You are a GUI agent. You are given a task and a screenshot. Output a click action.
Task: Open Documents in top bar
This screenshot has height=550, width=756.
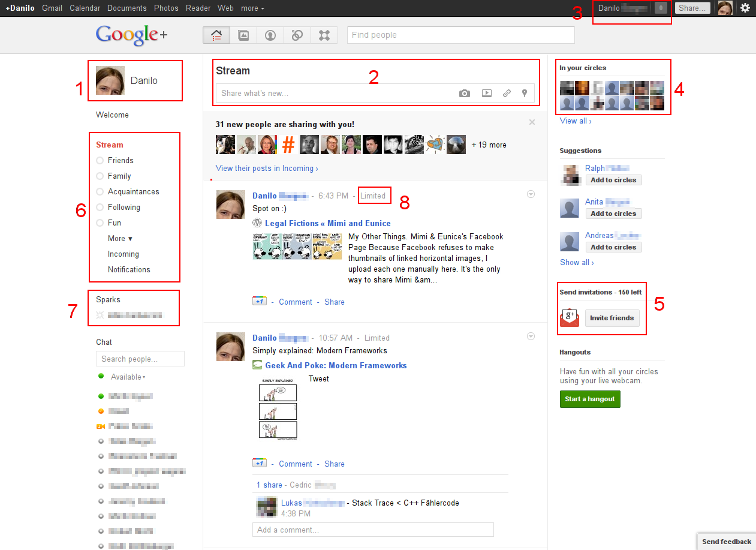click(127, 8)
